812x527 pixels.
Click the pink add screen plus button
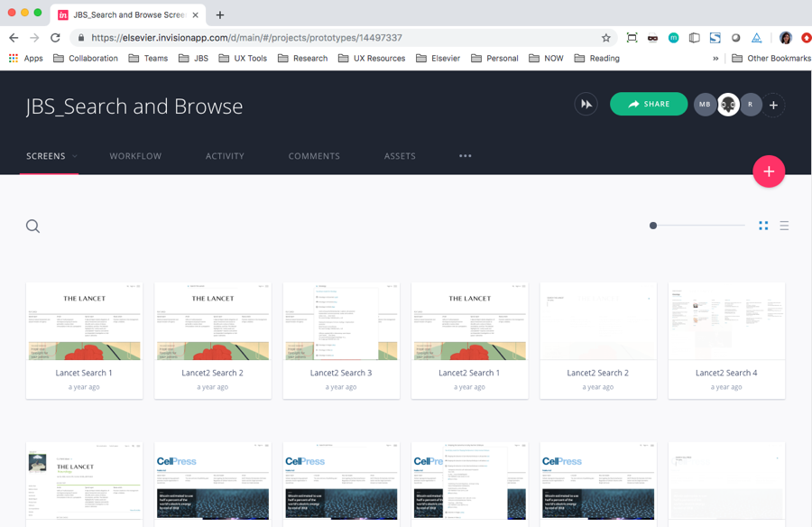click(x=769, y=171)
